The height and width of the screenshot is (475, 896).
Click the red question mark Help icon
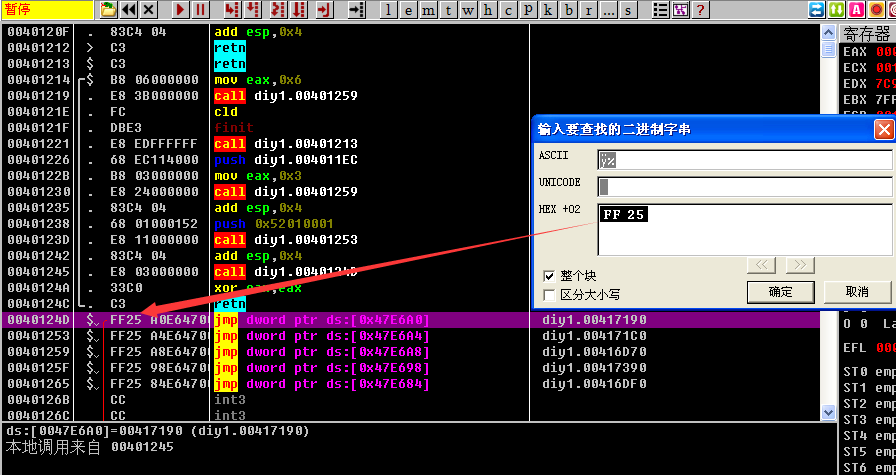[700, 10]
